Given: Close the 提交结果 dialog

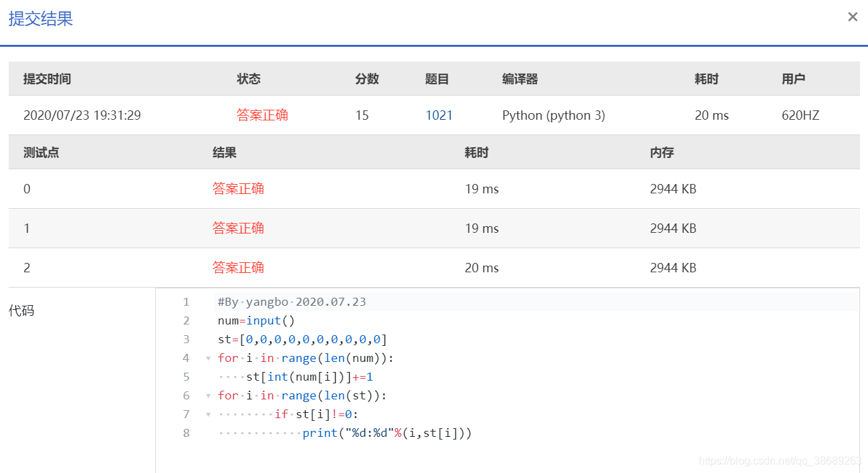Looking at the screenshot, I should tap(853, 17).
